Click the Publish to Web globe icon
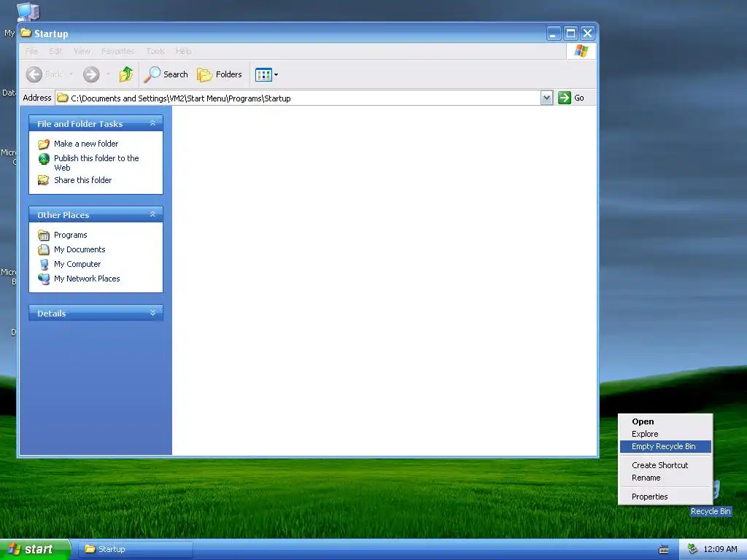 click(x=44, y=158)
